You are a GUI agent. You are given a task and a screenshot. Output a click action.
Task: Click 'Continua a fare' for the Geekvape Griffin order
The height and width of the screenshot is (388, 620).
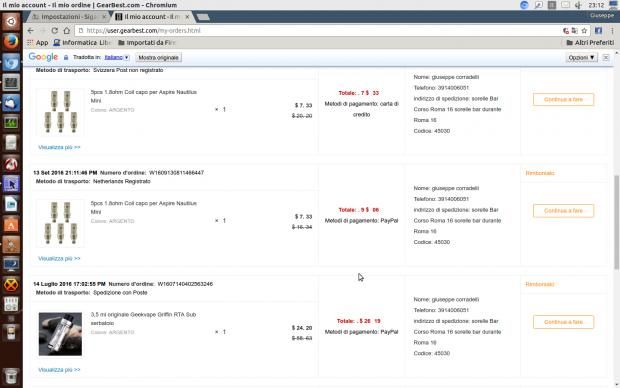563,322
